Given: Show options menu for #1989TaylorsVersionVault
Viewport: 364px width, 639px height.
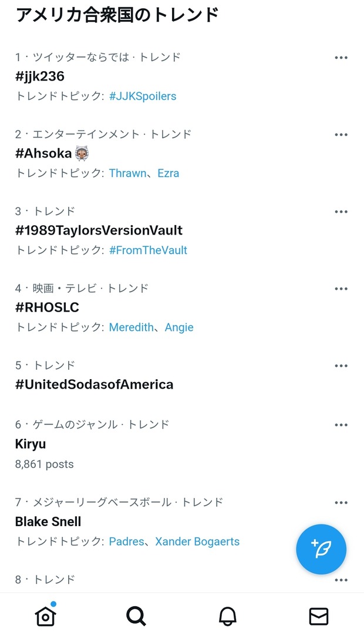Looking at the screenshot, I should tap(341, 212).
